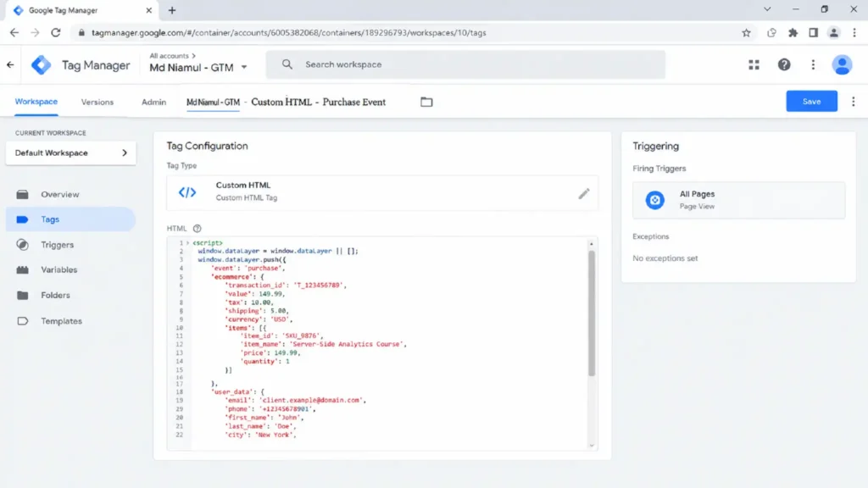Select the All Pages firing trigger
This screenshot has height=488, width=868.
(x=738, y=200)
